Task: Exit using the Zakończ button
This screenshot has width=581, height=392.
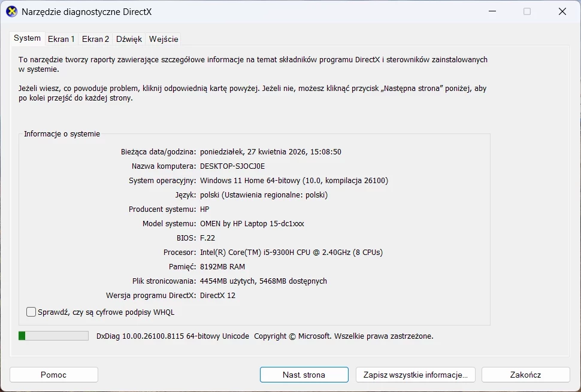Action: [x=525, y=375]
